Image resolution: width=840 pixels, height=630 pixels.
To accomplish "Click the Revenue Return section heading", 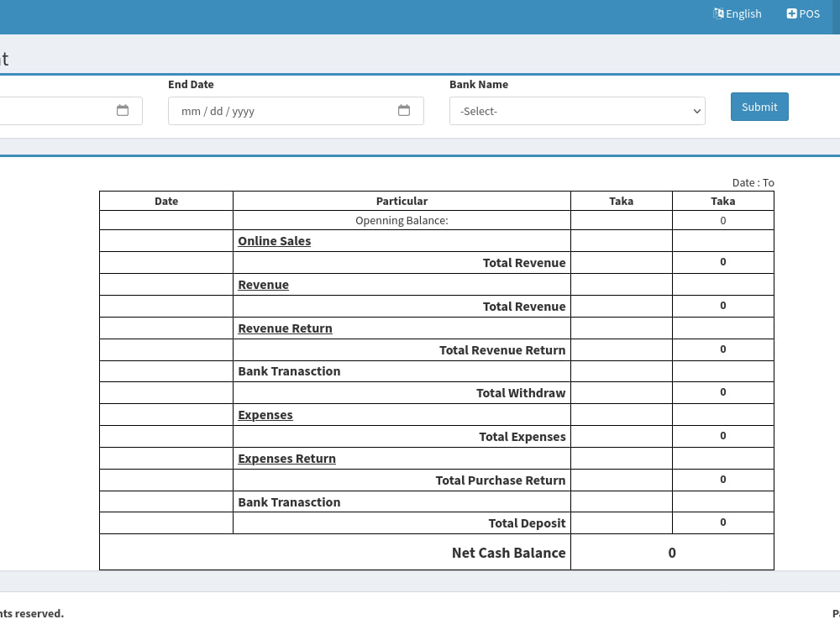I will [x=285, y=328].
